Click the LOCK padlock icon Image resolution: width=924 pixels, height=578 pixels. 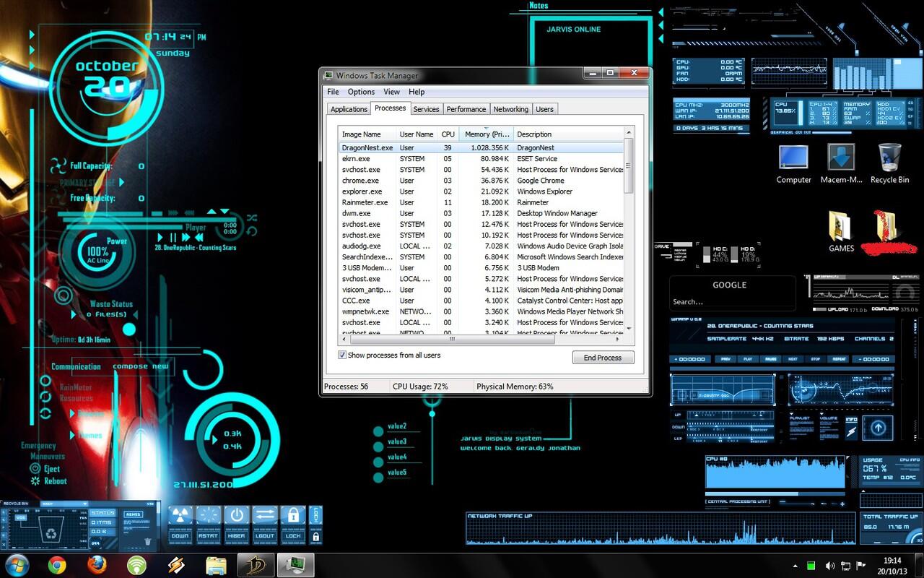pos(293,516)
